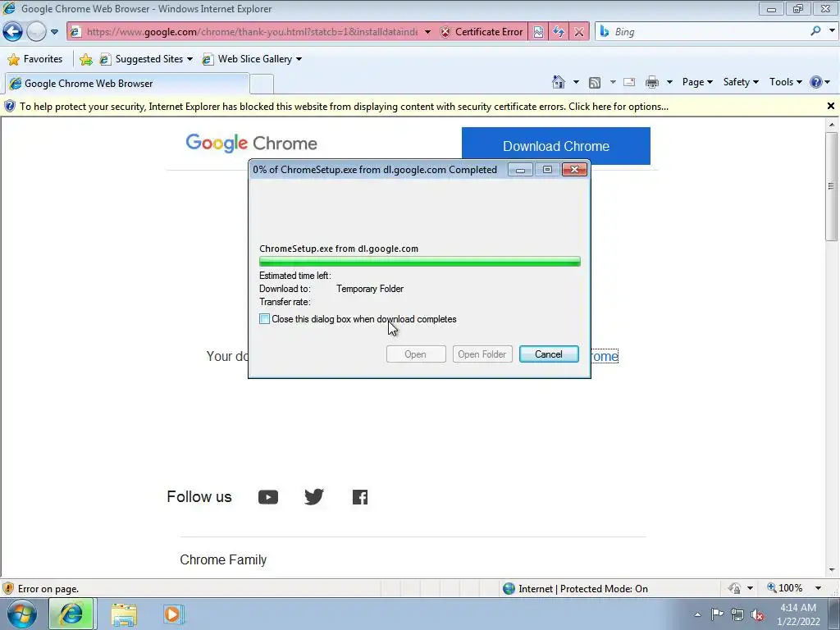Click the Help question mark icon
The height and width of the screenshot is (630, 840).
click(816, 82)
